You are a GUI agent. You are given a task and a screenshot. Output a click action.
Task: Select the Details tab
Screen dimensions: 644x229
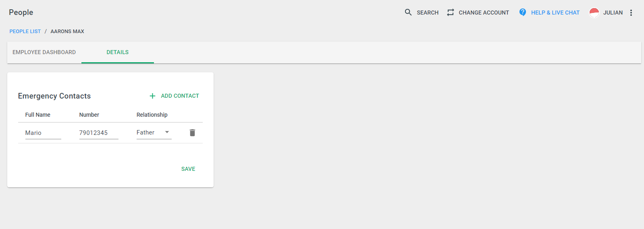click(118, 52)
